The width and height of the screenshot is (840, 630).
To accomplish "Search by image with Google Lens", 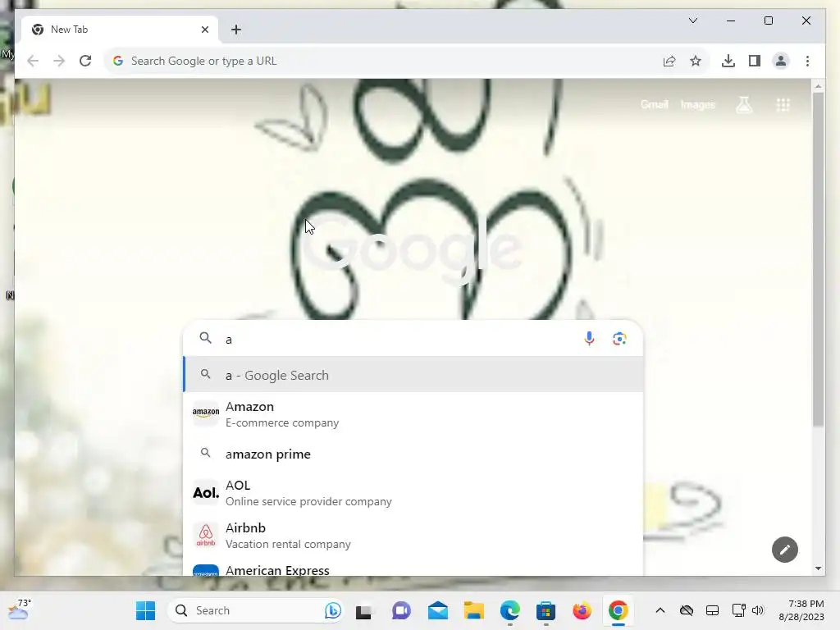I will 619,339.
